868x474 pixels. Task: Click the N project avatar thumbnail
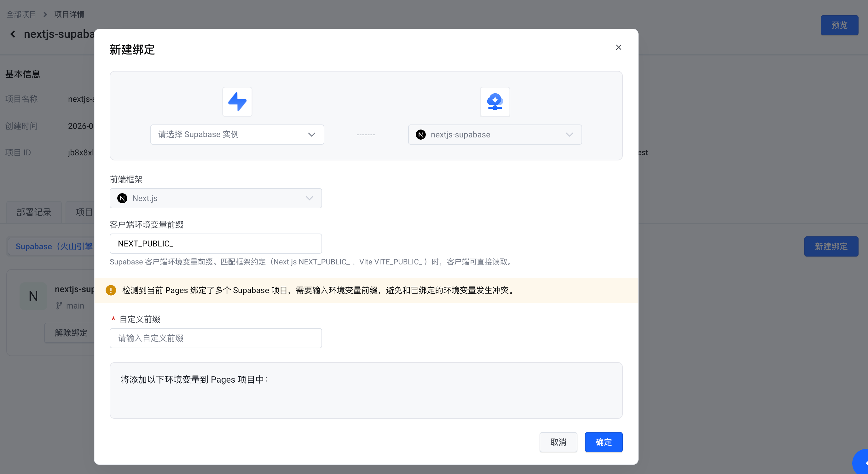(x=33, y=296)
